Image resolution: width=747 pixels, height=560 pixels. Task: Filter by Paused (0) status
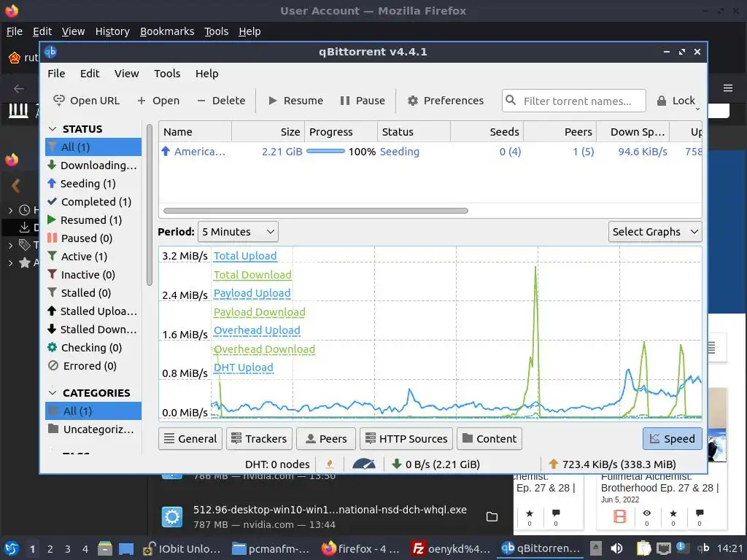tap(93, 238)
